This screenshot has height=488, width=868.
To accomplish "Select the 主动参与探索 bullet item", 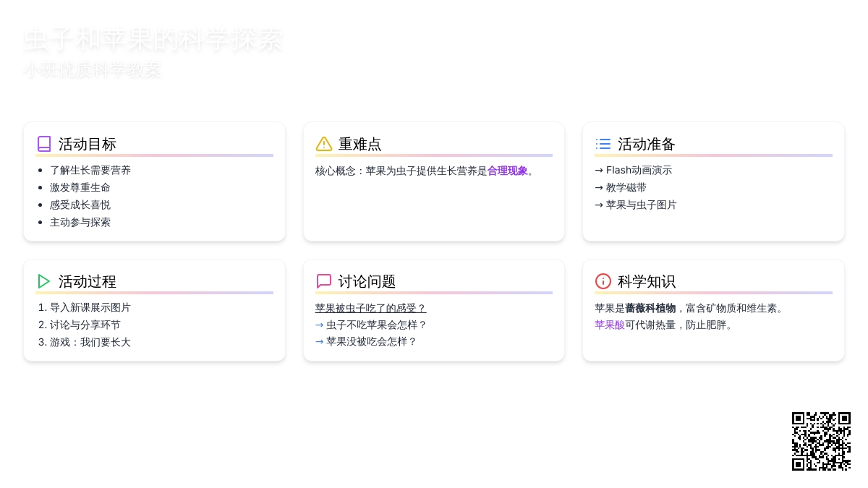I will 80,223.
